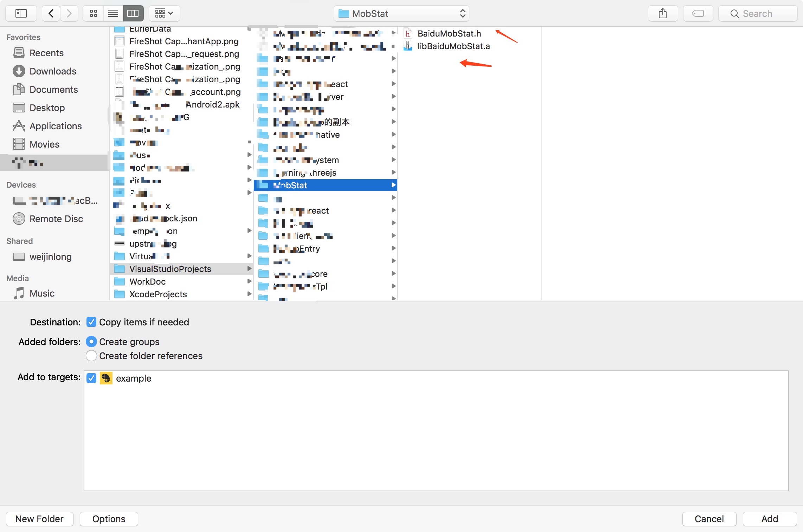Click the VisualStudioProjects folder icon
Viewport: 803px width, 532px height.
tap(119, 268)
